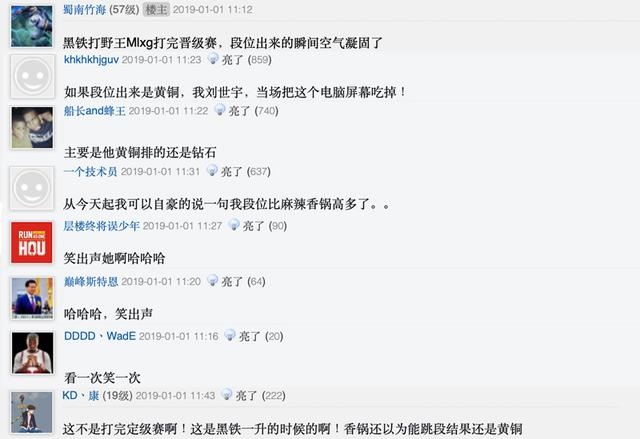Image resolution: width=640 pixels, height=439 pixels.
Task: Visit the 一个技术员 username link
Action: pos(91,171)
